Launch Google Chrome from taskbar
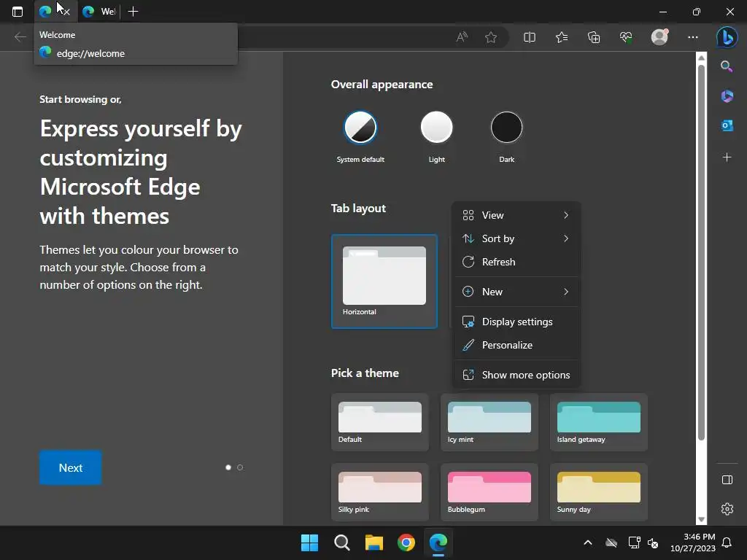Image resolution: width=747 pixels, height=560 pixels. pyautogui.click(x=406, y=542)
